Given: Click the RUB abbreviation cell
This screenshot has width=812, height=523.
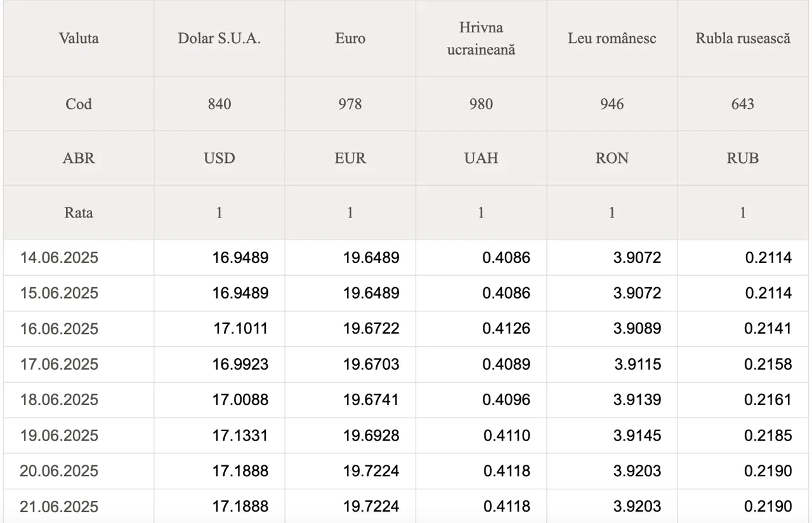Looking at the screenshot, I should (743, 158).
